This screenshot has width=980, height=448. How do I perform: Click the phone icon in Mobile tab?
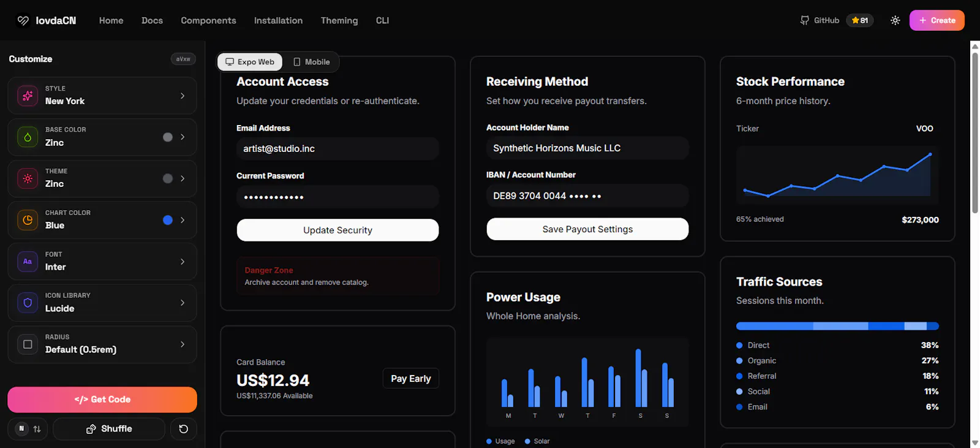click(x=297, y=62)
